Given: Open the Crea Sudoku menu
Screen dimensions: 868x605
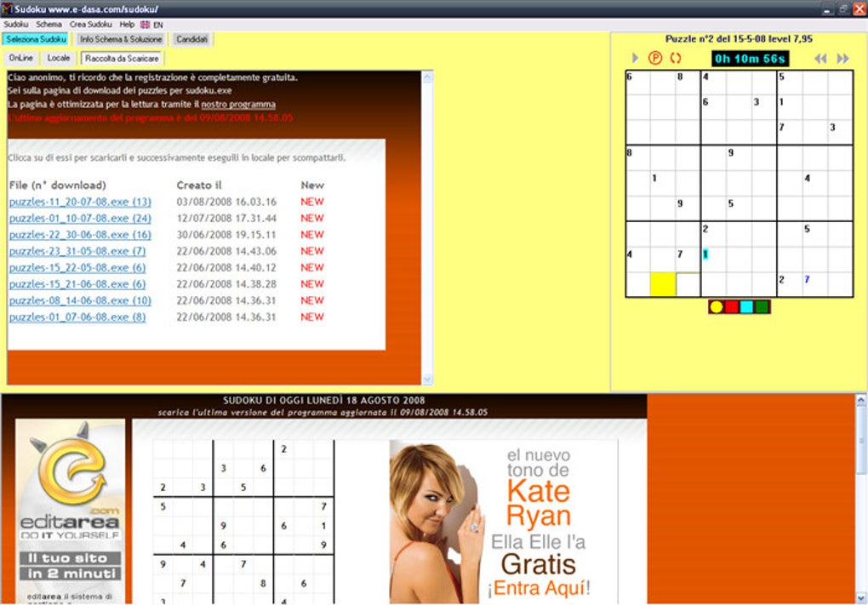Looking at the screenshot, I should (x=91, y=25).
